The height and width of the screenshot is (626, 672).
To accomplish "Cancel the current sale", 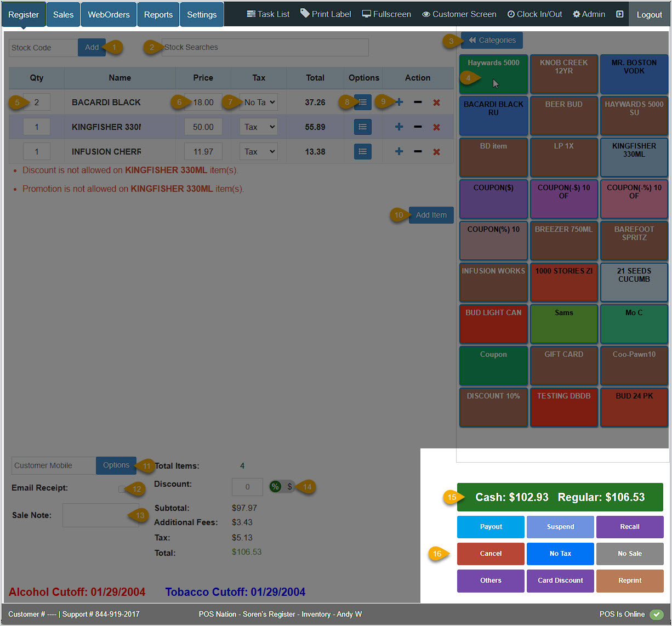I will tap(490, 554).
